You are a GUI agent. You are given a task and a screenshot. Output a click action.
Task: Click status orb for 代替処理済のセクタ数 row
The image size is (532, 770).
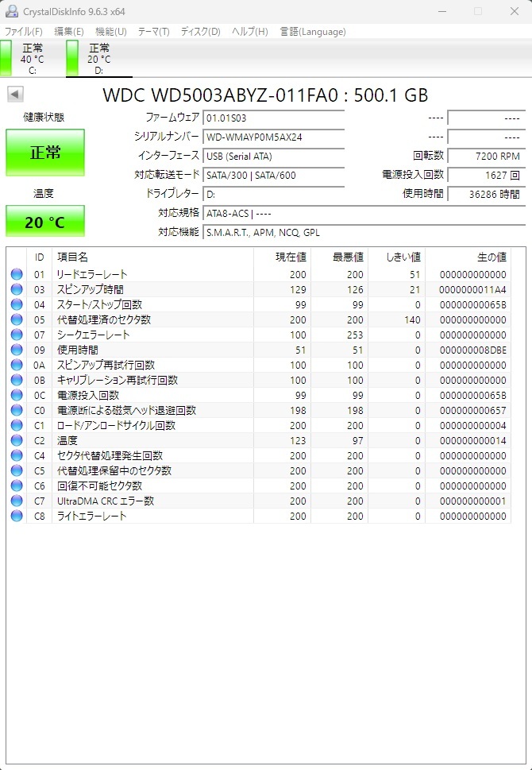tap(17, 319)
